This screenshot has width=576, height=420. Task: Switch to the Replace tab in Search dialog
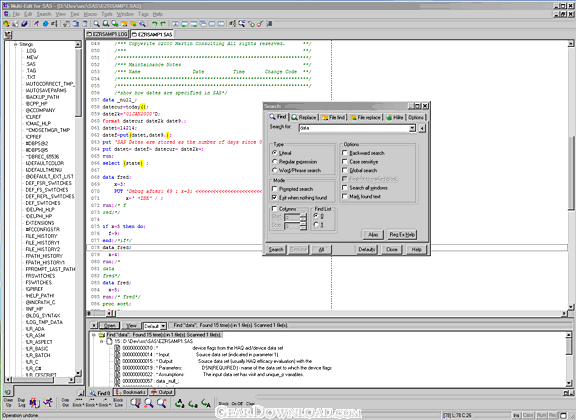click(304, 117)
